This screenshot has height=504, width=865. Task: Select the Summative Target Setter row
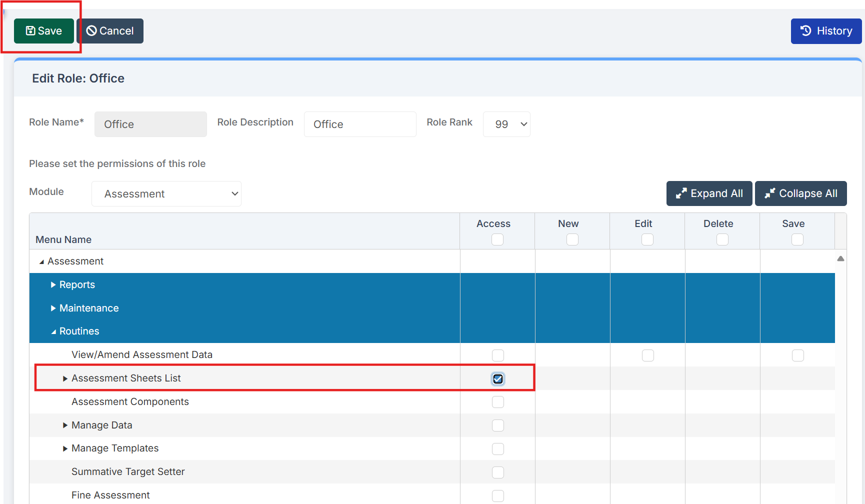128,472
